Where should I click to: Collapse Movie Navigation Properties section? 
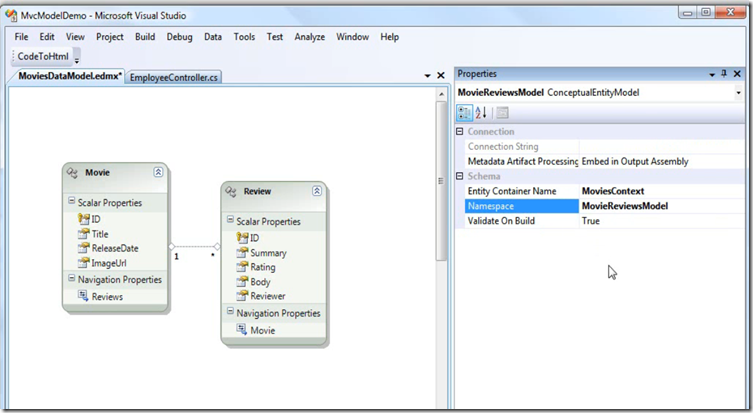click(x=71, y=278)
